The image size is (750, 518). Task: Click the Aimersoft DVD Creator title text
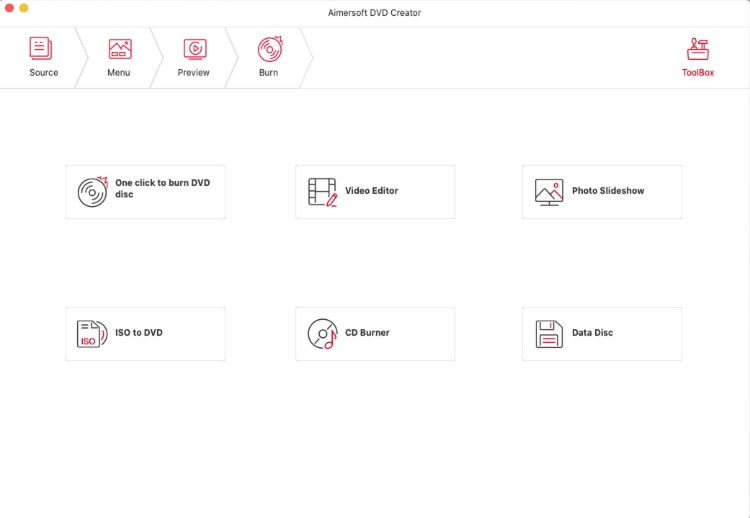(x=375, y=13)
